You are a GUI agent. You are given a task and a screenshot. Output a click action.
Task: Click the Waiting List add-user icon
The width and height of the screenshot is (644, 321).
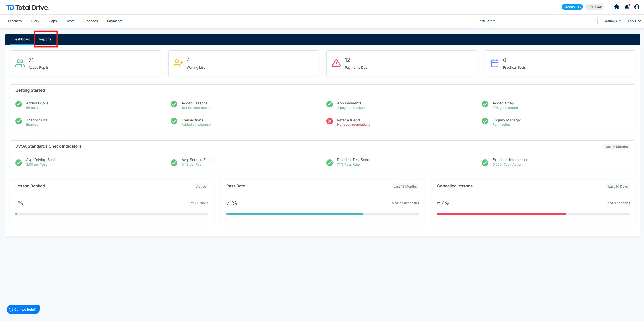178,63
